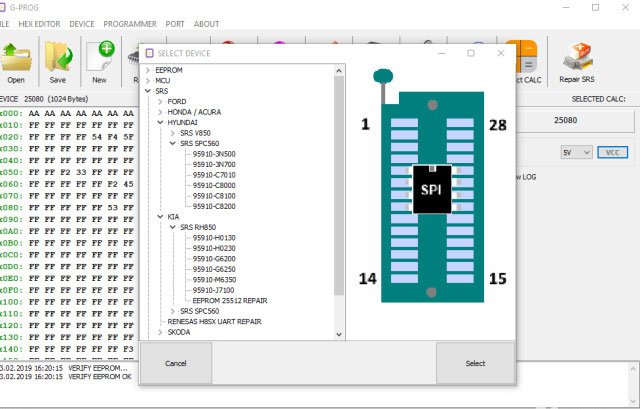Close the Select Device dialog
Image resolution: width=640 pixels, height=409 pixels.
pos(501,53)
